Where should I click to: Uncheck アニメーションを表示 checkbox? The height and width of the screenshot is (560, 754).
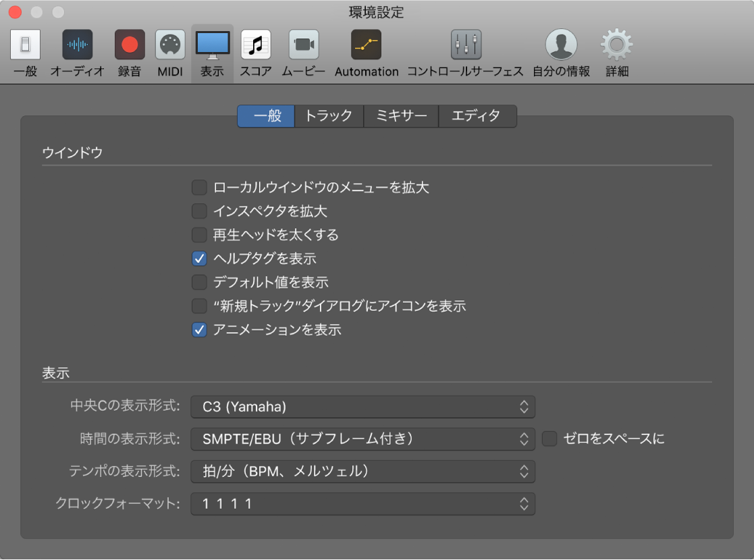tap(199, 329)
